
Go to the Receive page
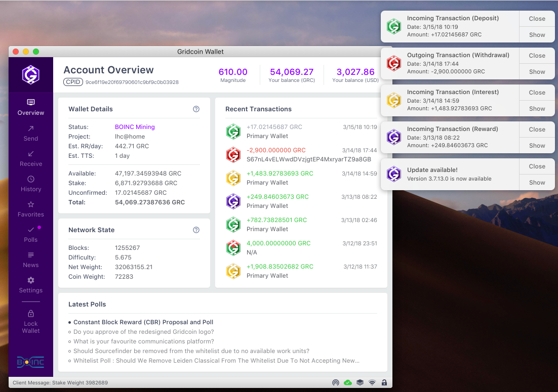(31, 158)
